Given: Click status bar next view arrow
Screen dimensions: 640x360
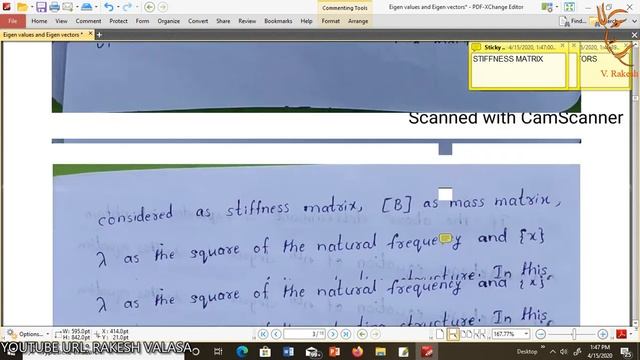Looking at the screenshot, I should (x=375, y=334).
